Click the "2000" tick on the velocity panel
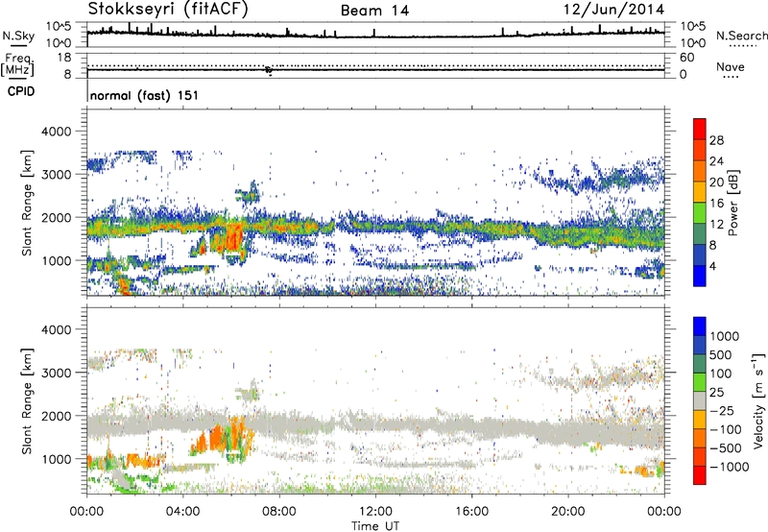 click(x=57, y=416)
